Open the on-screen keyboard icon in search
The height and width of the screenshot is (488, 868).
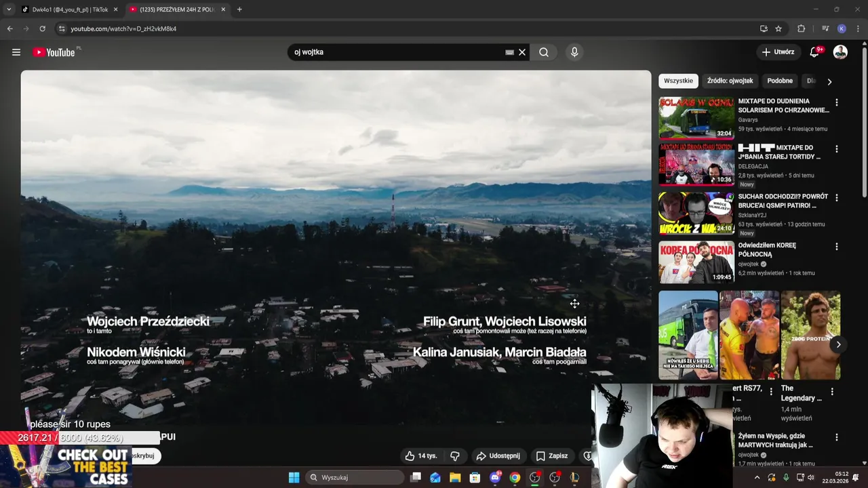(510, 52)
